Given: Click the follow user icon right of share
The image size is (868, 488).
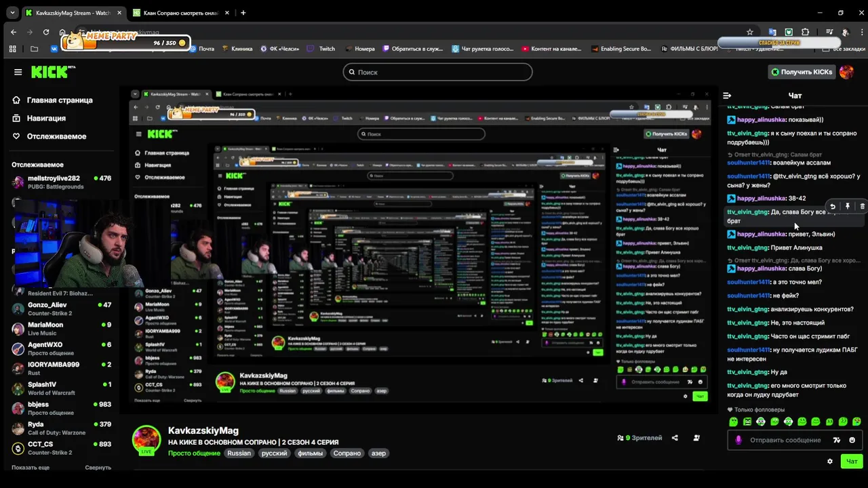Looking at the screenshot, I should click(x=696, y=438).
